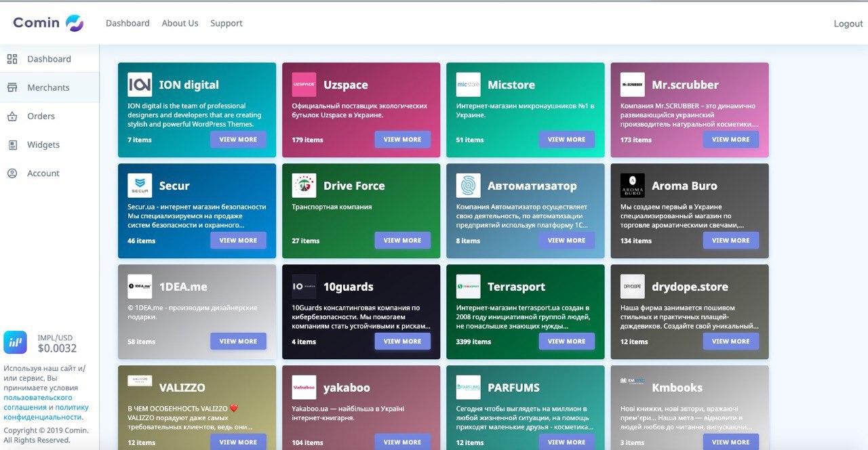Select Dashboard in the left sidebar
The image size is (868, 450).
tap(50, 59)
